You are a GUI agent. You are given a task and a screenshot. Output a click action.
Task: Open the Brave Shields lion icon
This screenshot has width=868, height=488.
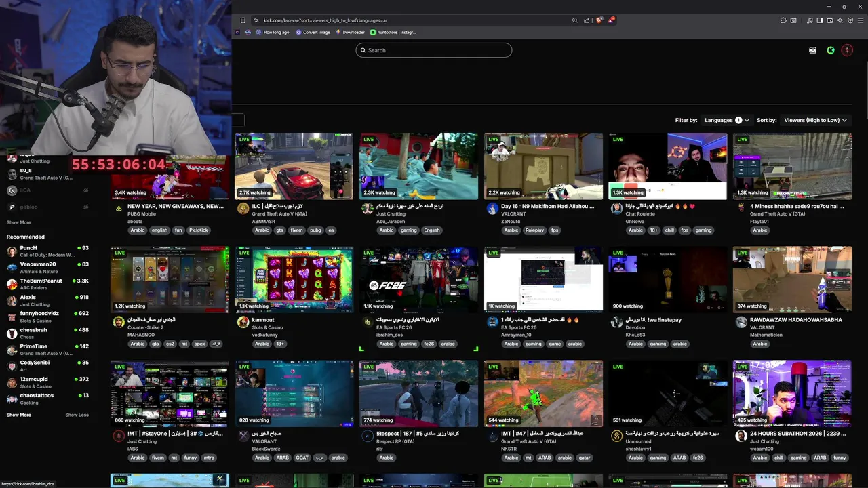[599, 20]
